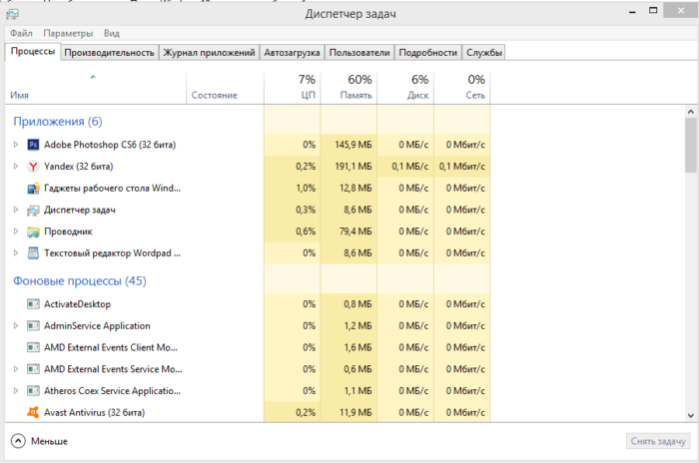The width and height of the screenshot is (699, 463).
Task: Switch to the Производительность tab
Action: [109, 53]
